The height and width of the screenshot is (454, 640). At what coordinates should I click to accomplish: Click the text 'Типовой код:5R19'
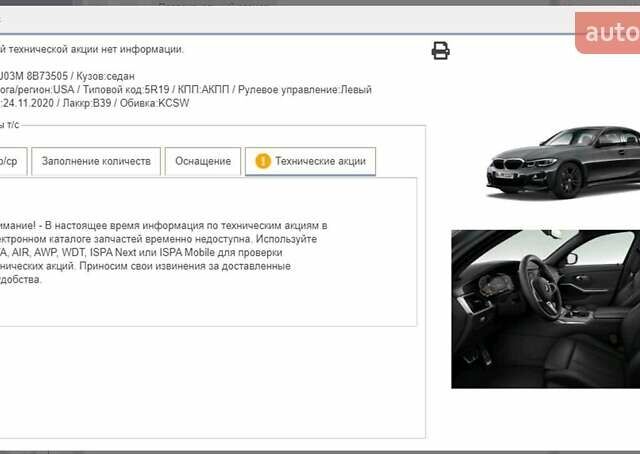pos(126,89)
